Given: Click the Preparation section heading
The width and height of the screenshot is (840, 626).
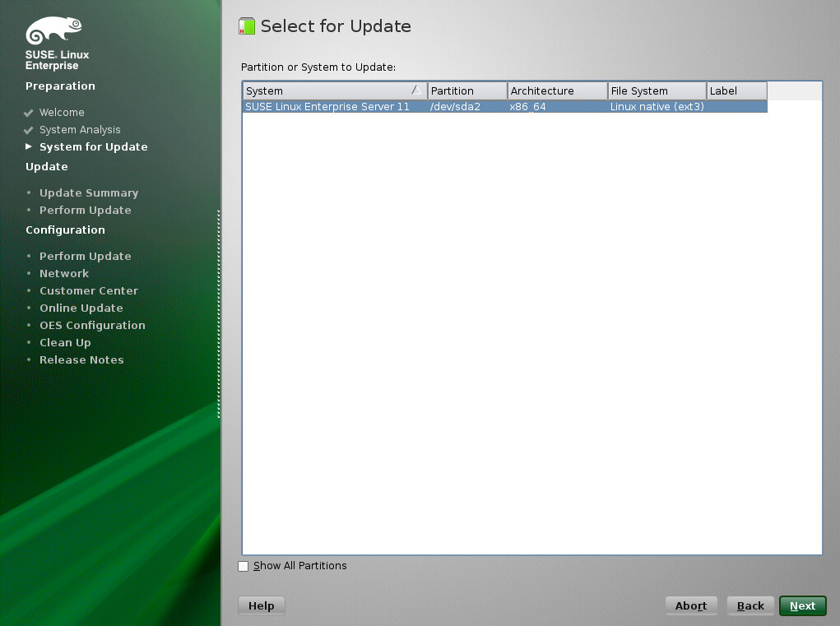Looking at the screenshot, I should pyautogui.click(x=60, y=86).
